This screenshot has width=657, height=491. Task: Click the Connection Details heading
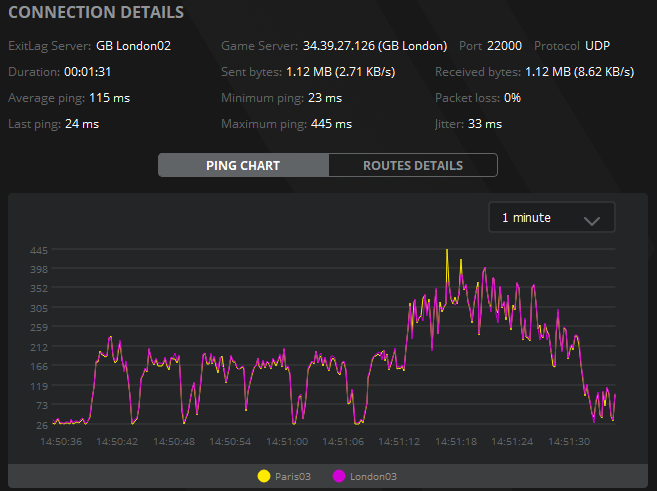(96, 13)
